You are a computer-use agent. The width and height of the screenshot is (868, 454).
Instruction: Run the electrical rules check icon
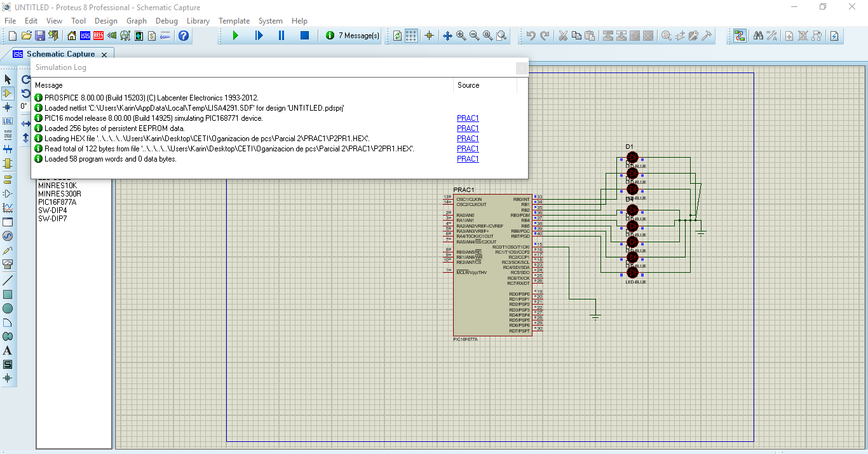835,36
